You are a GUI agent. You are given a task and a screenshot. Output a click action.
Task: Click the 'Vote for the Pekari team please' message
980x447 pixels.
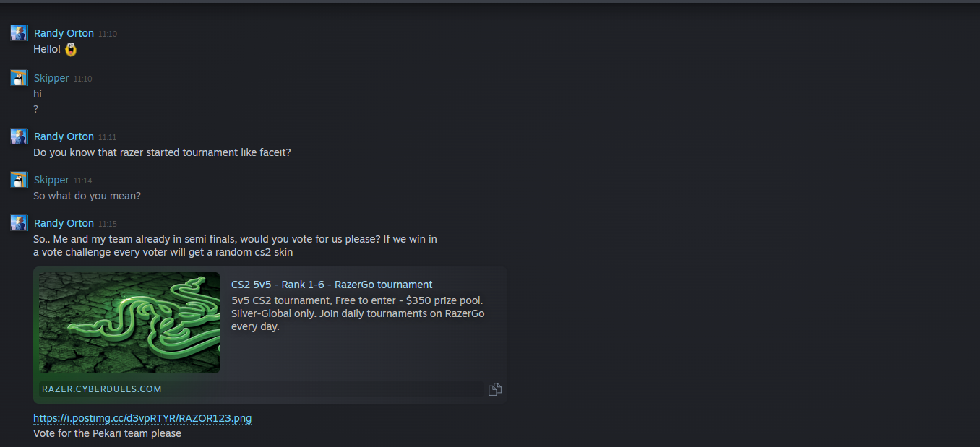[x=107, y=434]
